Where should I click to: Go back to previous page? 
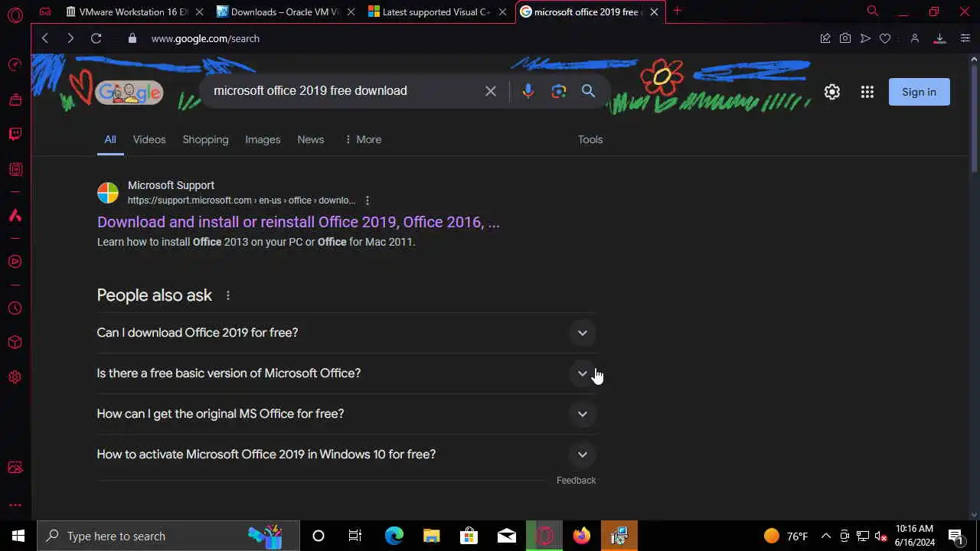45,38
